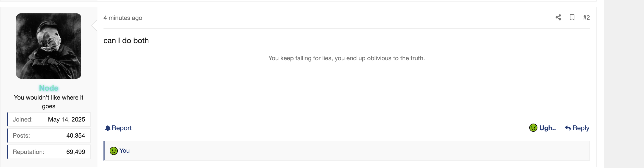Click the reply arrow icon

[x=568, y=128]
